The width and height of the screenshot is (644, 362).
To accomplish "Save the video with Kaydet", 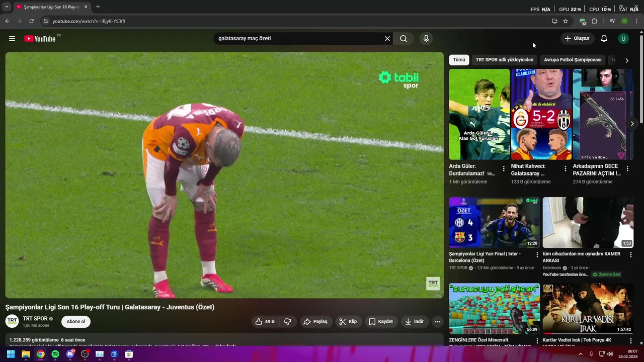I will (381, 322).
